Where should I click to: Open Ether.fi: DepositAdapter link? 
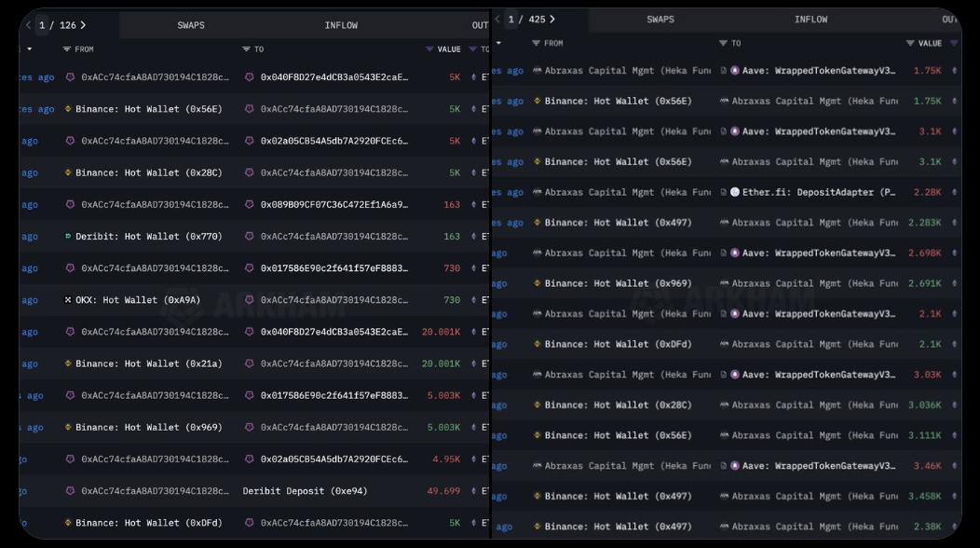(x=819, y=192)
